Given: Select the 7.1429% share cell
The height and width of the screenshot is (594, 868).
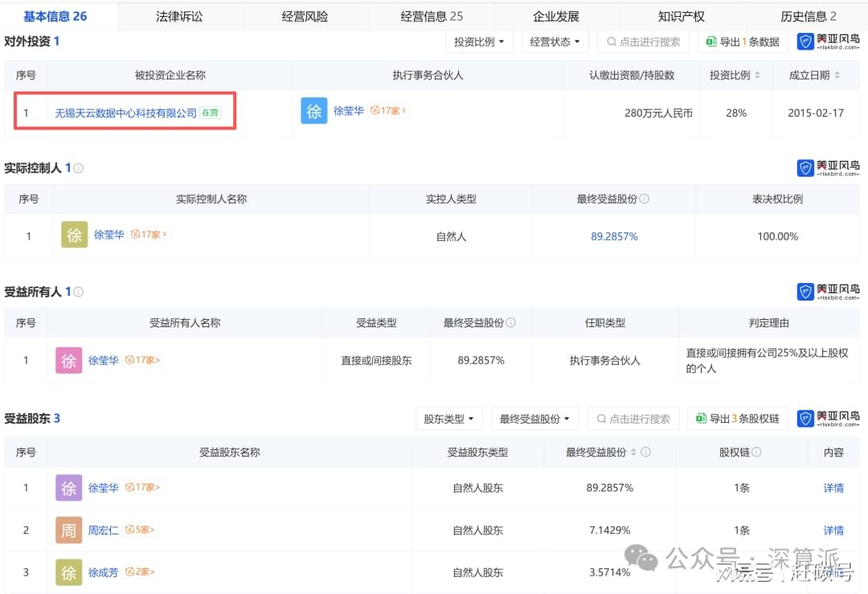Looking at the screenshot, I should coord(609,531).
